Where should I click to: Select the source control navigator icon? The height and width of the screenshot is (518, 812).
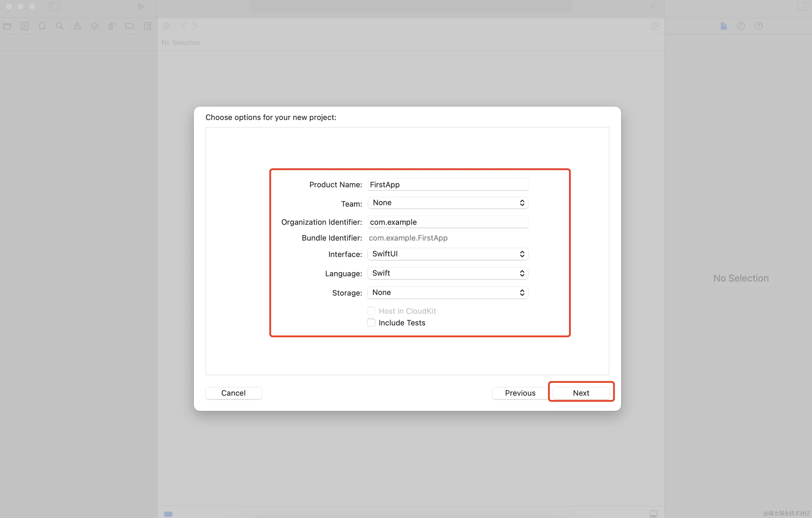click(25, 26)
